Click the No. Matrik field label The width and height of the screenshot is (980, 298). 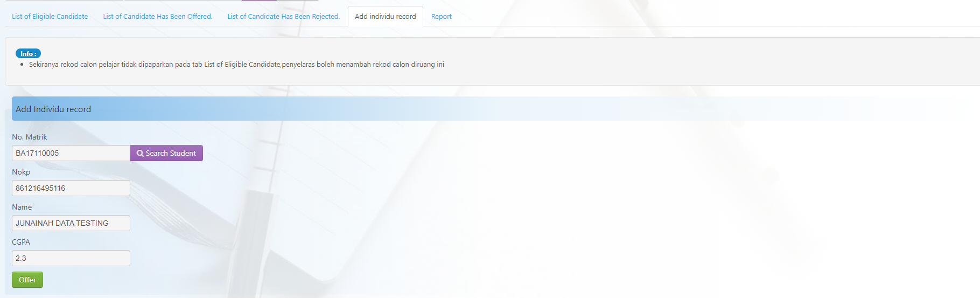click(x=30, y=137)
